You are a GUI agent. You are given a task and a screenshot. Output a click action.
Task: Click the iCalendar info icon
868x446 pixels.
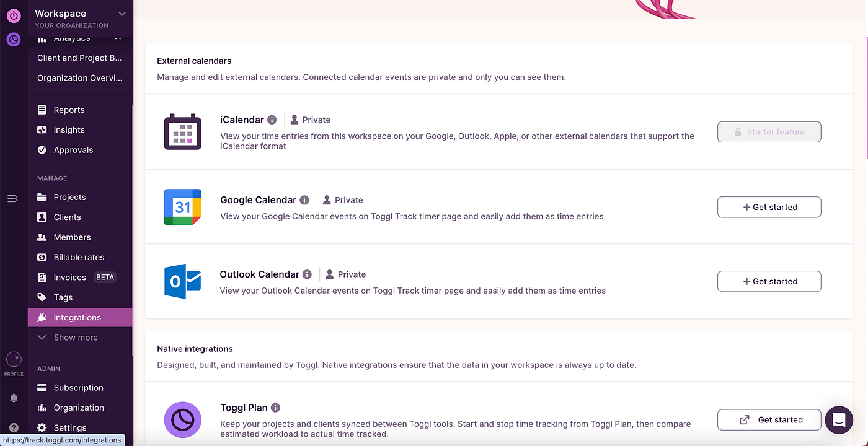tap(272, 120)
